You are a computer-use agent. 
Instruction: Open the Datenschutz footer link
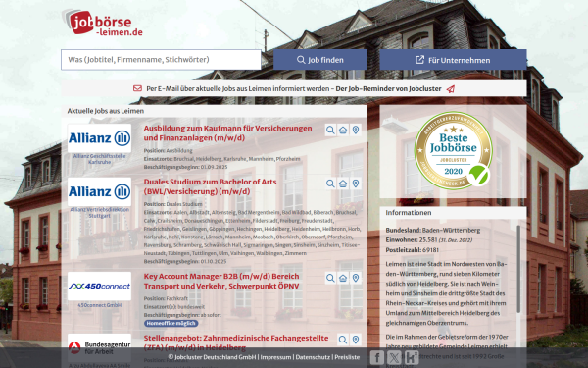313,357
